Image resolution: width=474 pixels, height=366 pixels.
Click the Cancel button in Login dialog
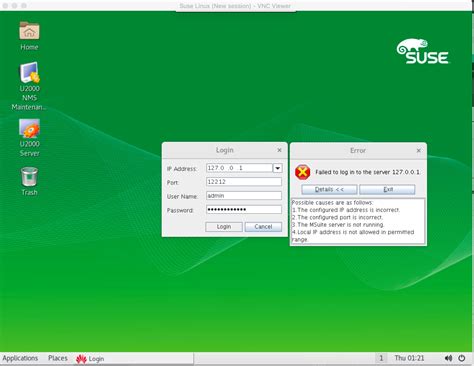pos(263,227)
